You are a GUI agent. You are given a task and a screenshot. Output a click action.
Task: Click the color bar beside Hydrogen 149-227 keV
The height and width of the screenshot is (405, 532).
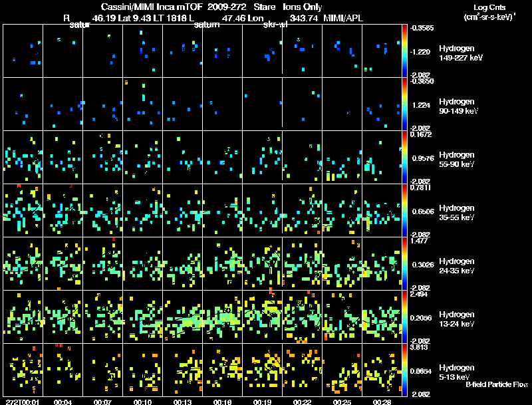(x=404, y=51)
